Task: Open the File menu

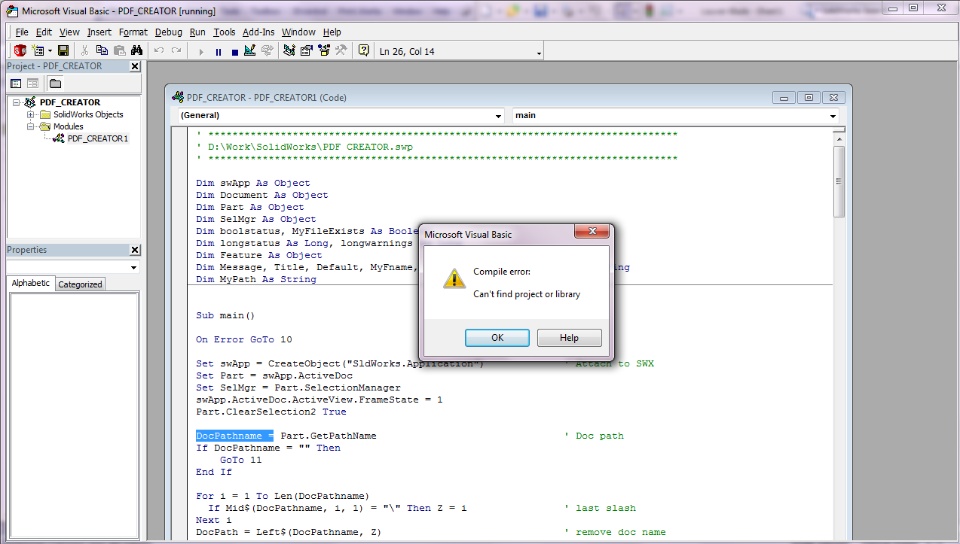Action: [21, 32]
